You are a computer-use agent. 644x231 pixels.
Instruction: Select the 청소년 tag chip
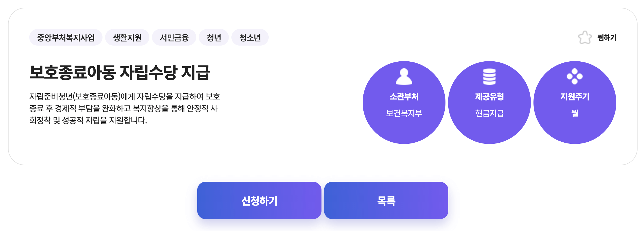point(250,37)
